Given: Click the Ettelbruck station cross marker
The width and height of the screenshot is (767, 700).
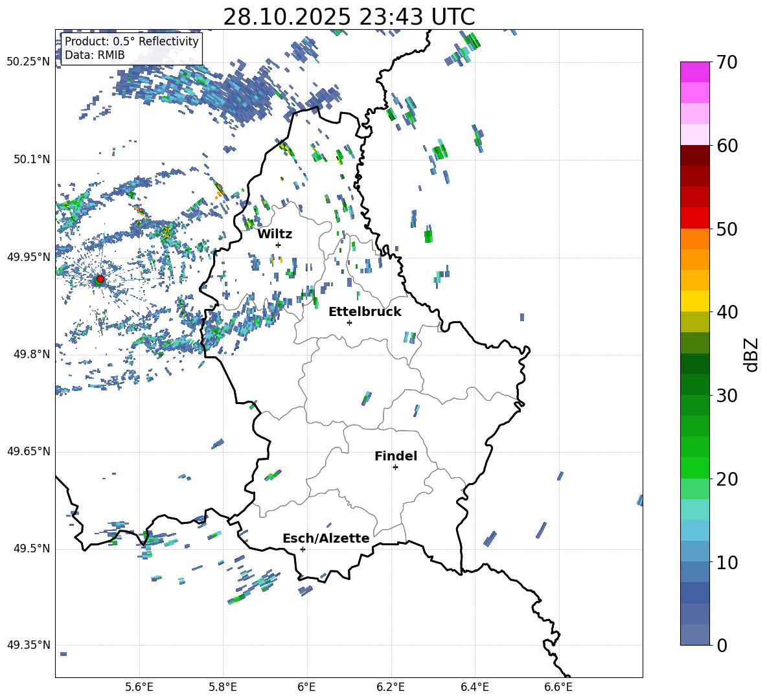Looking at the screenshot, I should coord(349,322).
